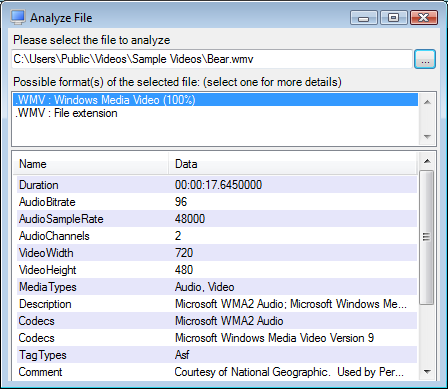This screenshot has height=389, width=448.
Task: Select the Duration row
Action: (x=217, y=185)
